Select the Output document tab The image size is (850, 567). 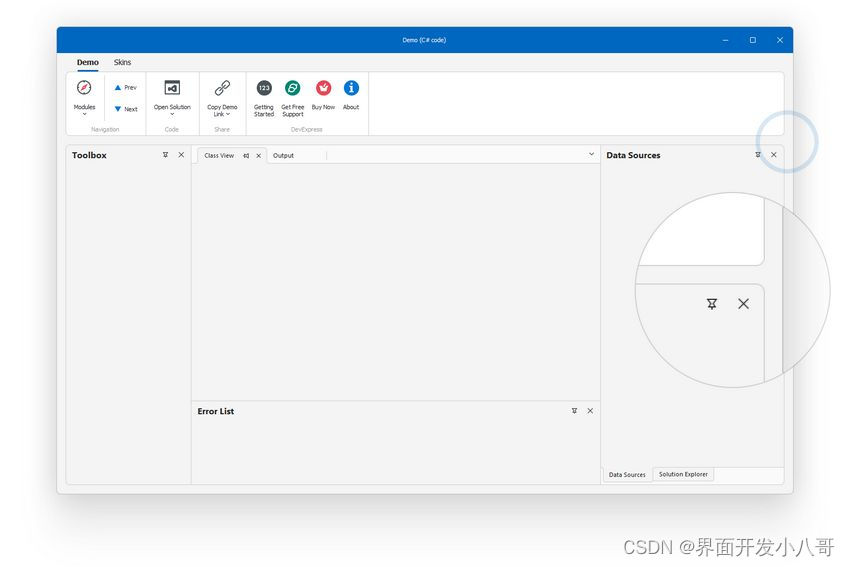click(x=283, y=156)
